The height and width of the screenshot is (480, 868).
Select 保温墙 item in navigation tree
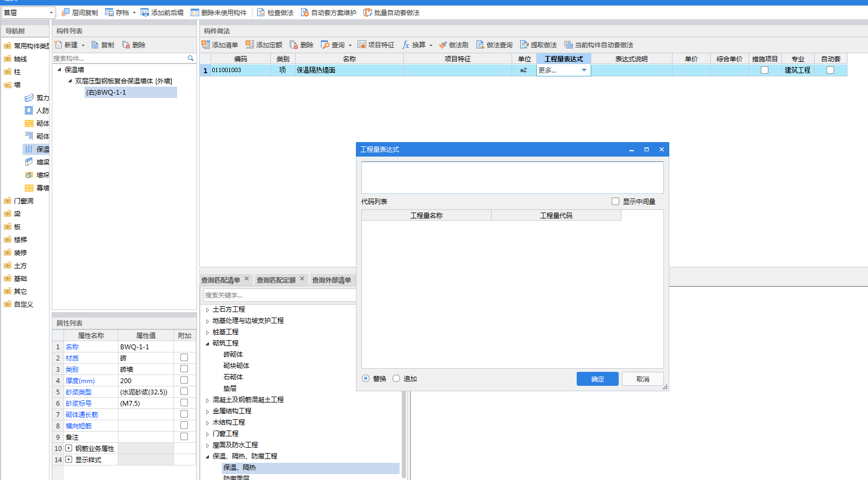(x=37, y=149)
